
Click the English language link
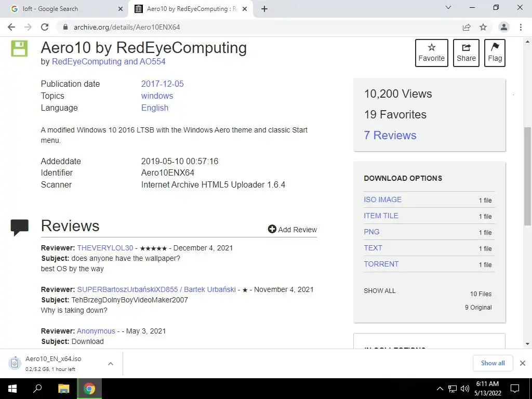pos(155,108)
